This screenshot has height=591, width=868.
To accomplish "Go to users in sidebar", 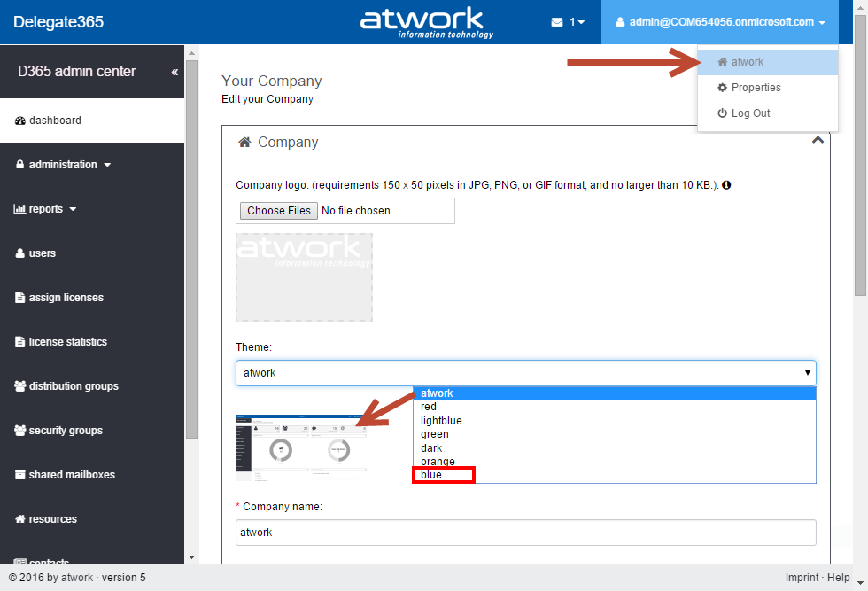I will coord(92,253).
